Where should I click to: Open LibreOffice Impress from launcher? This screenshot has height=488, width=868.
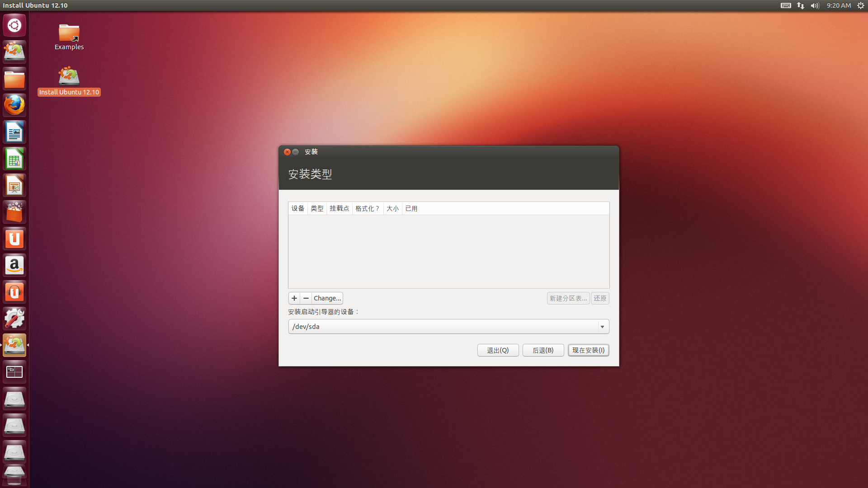coord(14,185)
